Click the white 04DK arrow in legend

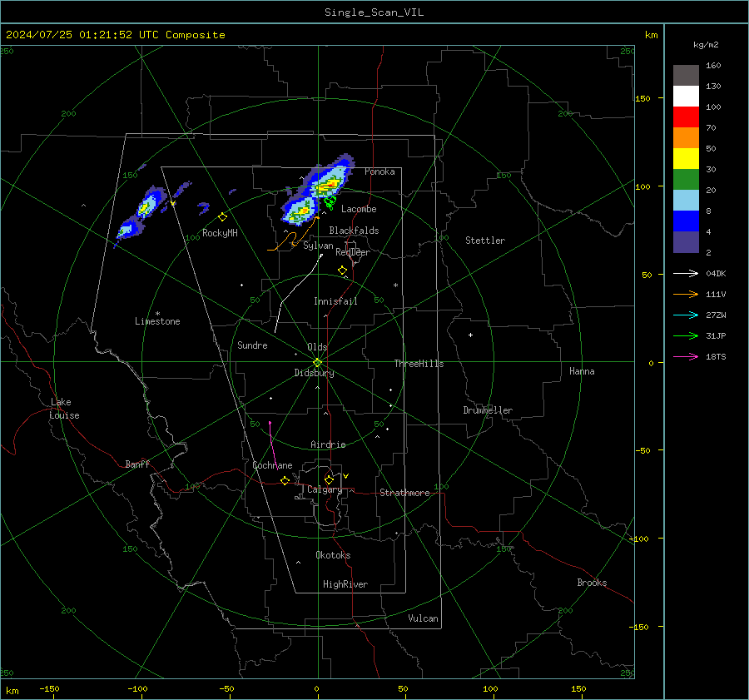coord(686,273)
